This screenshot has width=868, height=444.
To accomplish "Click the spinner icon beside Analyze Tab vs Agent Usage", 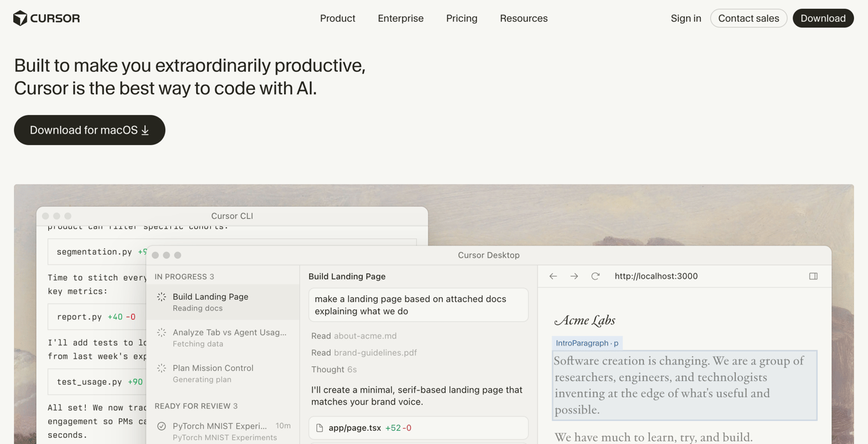I will [162, 332].
